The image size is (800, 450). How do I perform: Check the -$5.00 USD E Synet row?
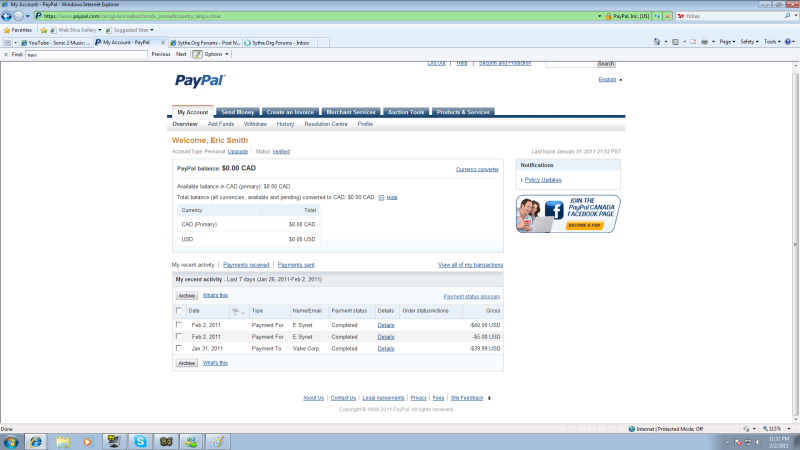tap(179, 336)
